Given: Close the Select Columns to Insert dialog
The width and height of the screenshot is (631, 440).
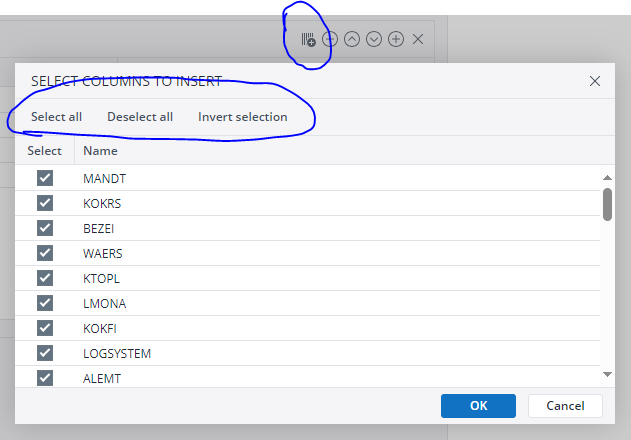Looking at the screenshot, I should [x=595, y=81].
